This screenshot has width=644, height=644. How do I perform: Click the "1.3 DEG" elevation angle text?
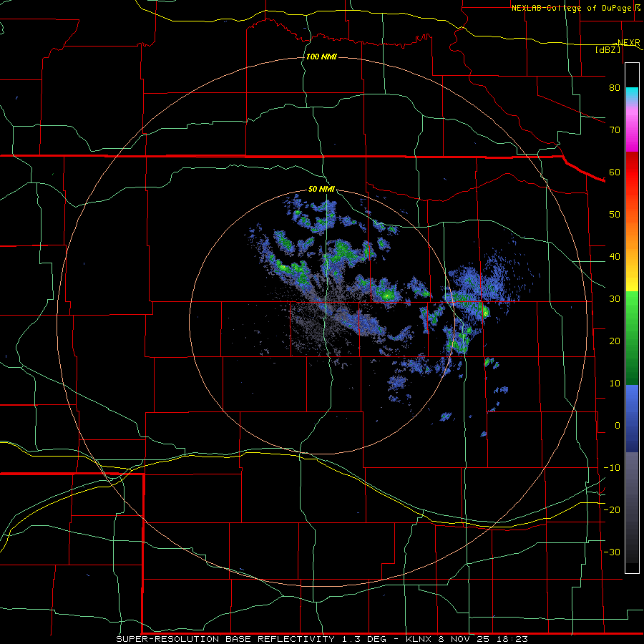coord(364,639)
